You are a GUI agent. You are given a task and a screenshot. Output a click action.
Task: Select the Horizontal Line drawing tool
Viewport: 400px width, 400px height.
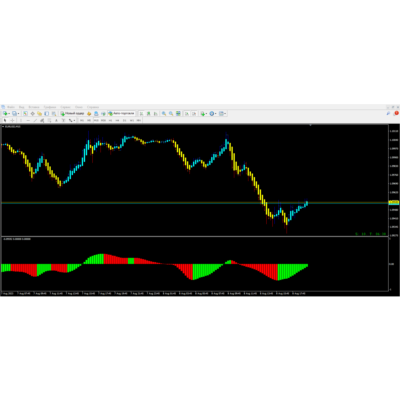tap(28, 120)
